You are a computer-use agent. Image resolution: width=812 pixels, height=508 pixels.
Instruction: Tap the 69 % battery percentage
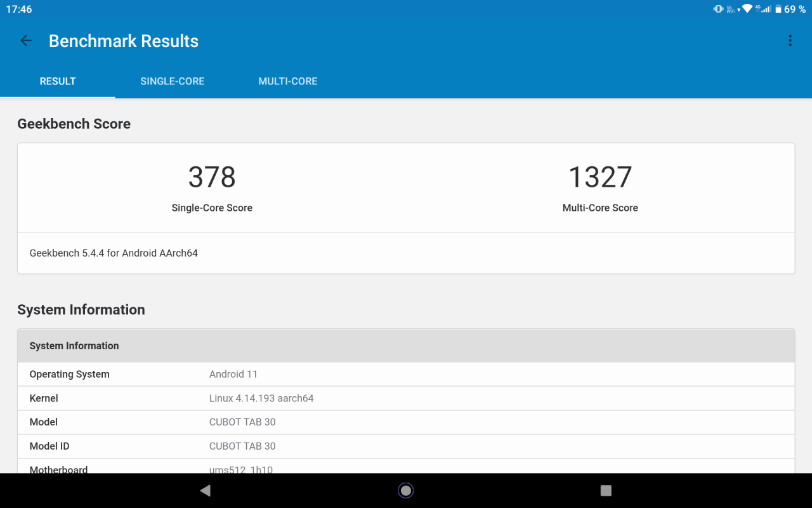click(x=795, y=9)
